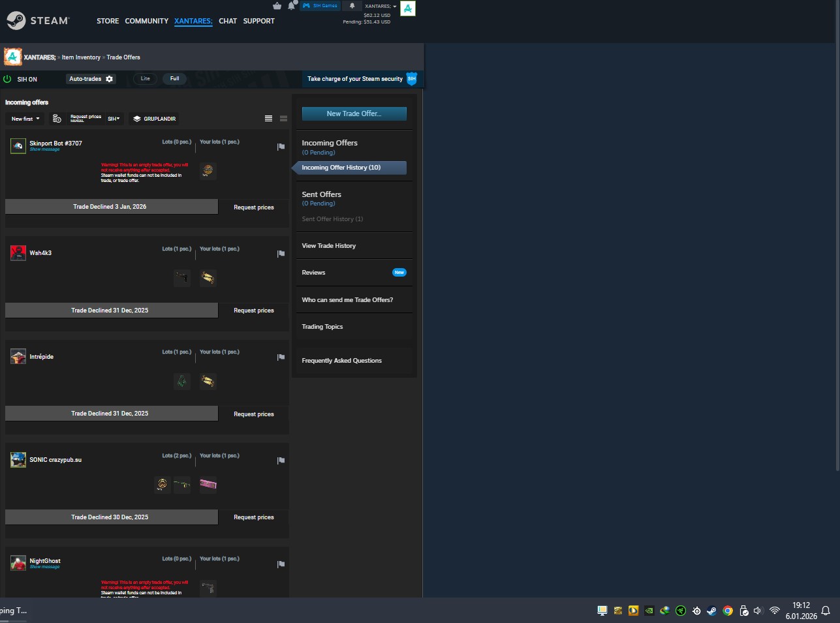Open the Steam logo home link
The height and width of the screenshot is (623, 840).
[x=38, y=21]
